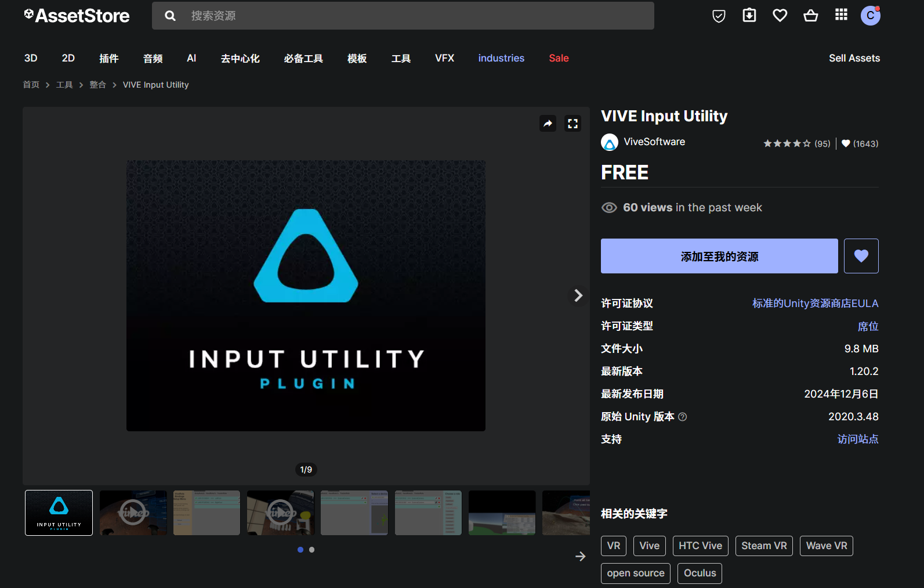The width and height of the screenshot is (924, 588).
Task: Click the 1.20.2 version value
Action: coord(864,371)
